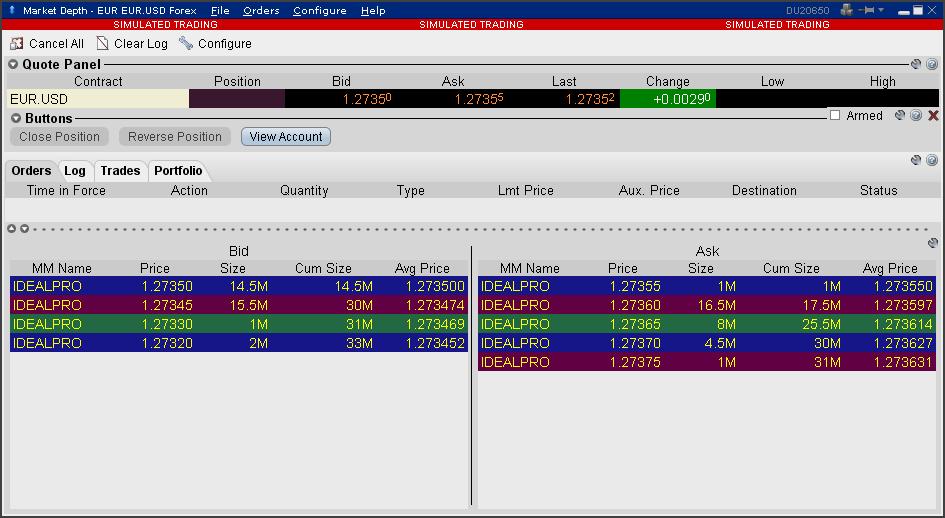
Task: Click the Clear Log label
Action: click(x=141, y=43)
